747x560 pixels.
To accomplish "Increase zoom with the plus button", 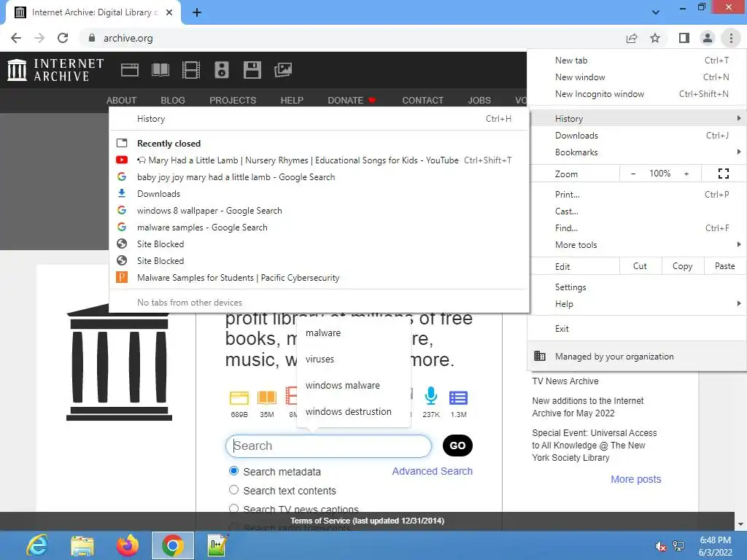I will (x=686, y=174).
